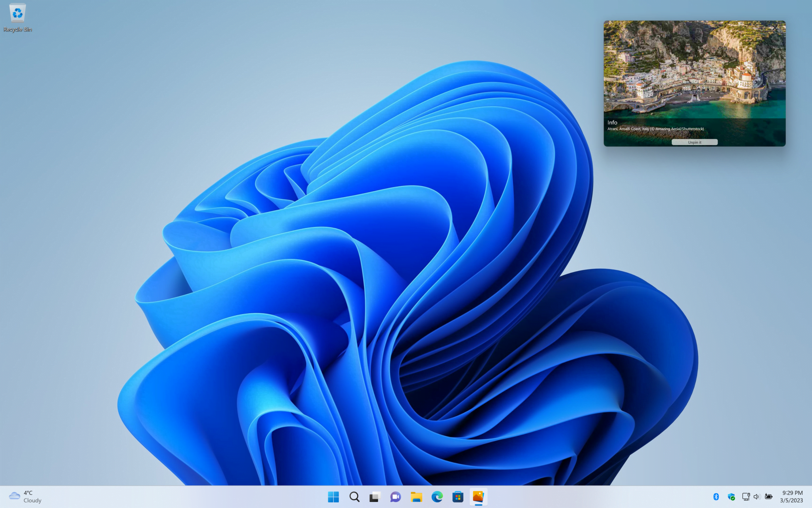Open network settings from tray icon
Viewport: 812px width, 508px height.
746,496
